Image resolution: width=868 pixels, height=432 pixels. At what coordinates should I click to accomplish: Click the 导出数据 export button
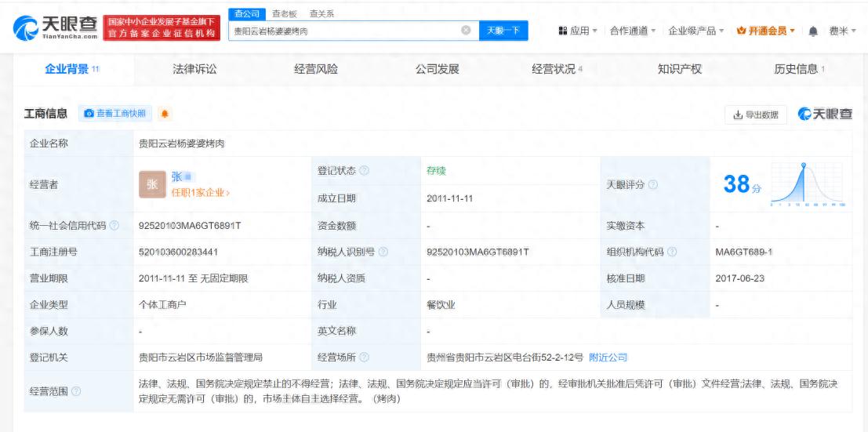click(755, 114)
